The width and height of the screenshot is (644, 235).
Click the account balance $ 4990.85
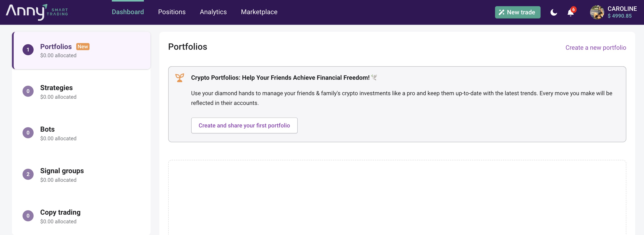(x=619, y=16)
